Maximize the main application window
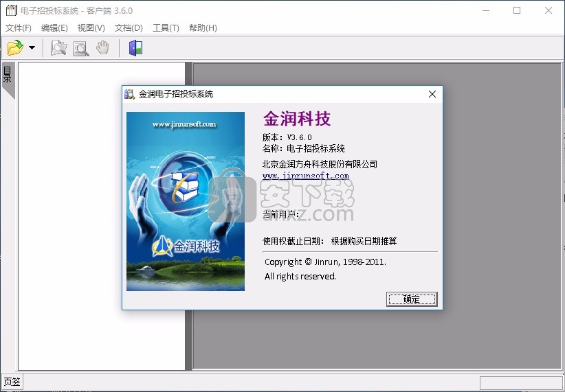 tap(517, 10)
